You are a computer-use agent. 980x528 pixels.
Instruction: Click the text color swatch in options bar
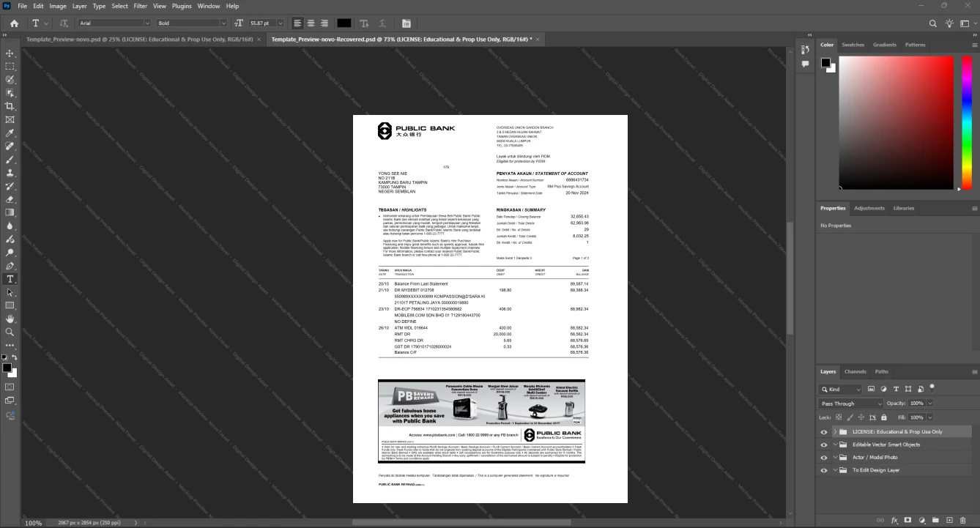[x=344, y=23]
